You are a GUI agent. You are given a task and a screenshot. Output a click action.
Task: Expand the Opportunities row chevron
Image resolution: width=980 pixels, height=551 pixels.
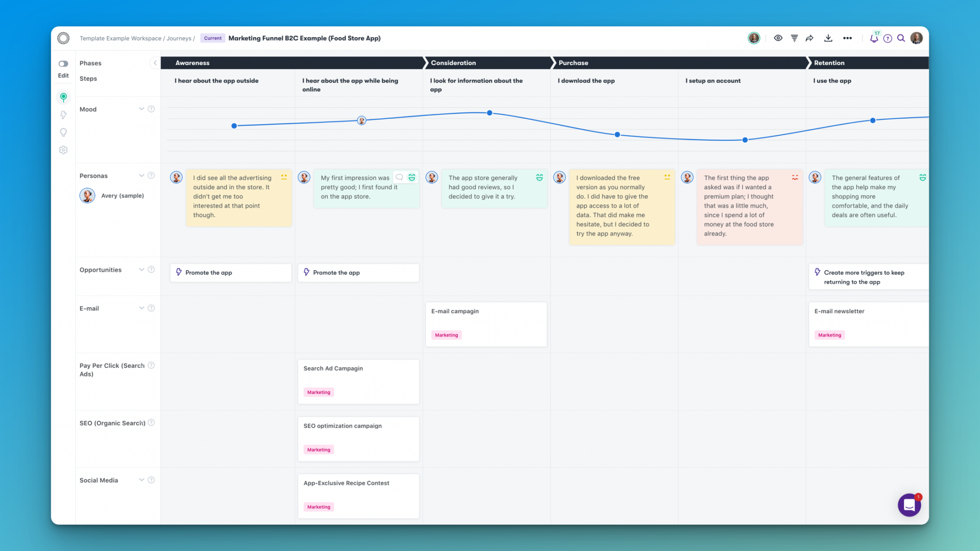tap(142, 270)
